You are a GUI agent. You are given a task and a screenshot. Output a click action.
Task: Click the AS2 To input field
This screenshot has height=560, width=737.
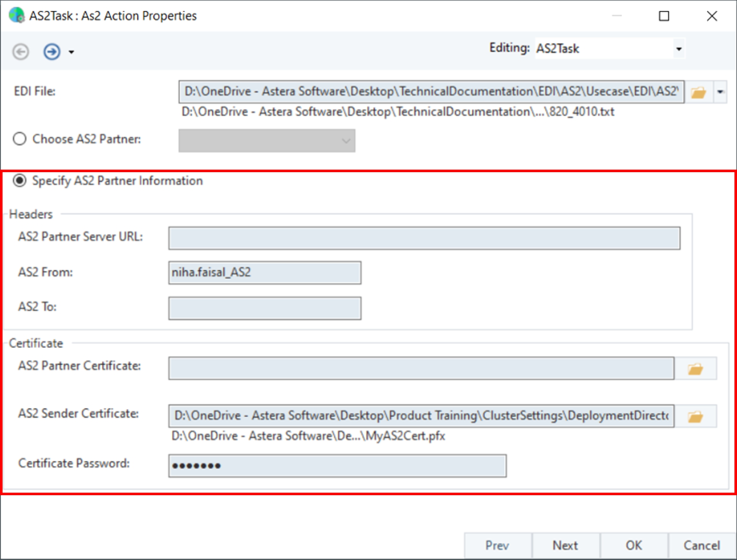pyautogui.click(x=265, y=308)
